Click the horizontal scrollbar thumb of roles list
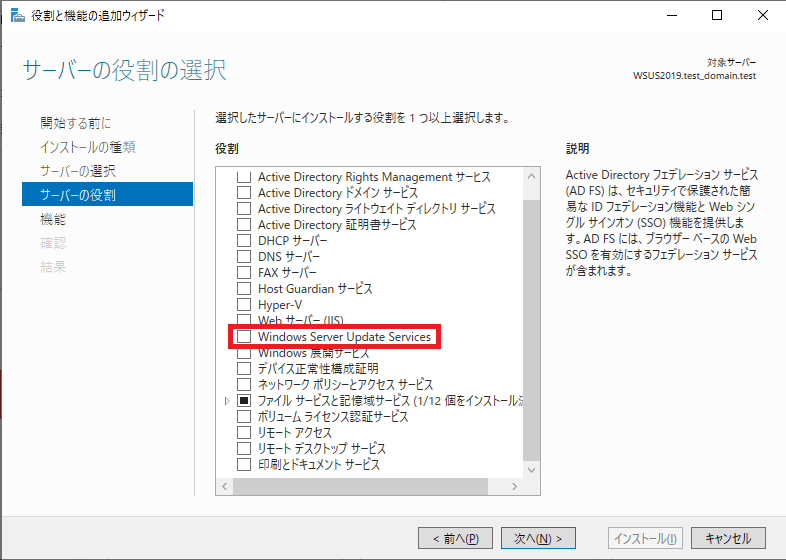The width and height of the screenshot is (786, 560). 360,486
